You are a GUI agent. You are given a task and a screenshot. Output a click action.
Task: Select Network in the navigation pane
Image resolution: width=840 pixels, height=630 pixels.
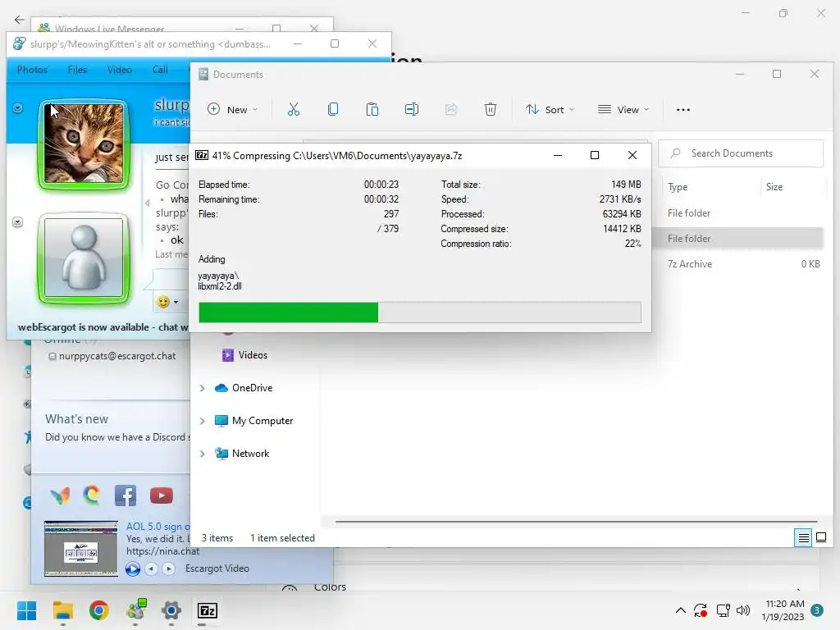tap(242, 453)
